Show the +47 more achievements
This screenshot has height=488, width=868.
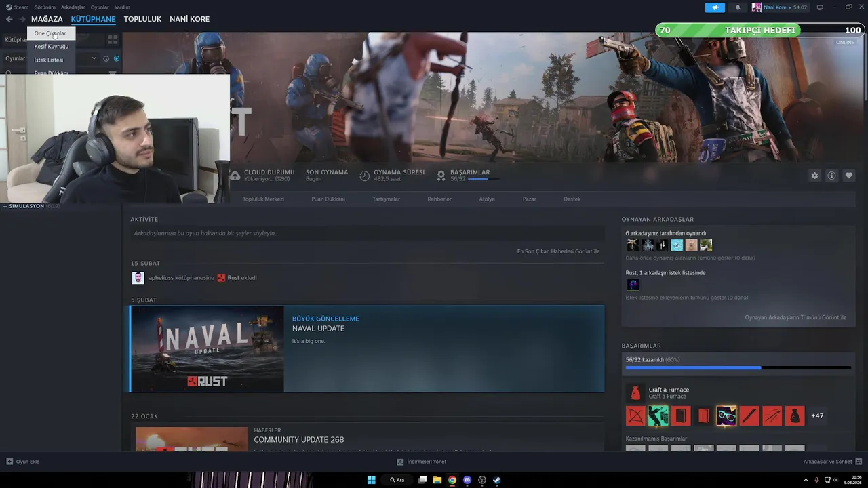817,415
